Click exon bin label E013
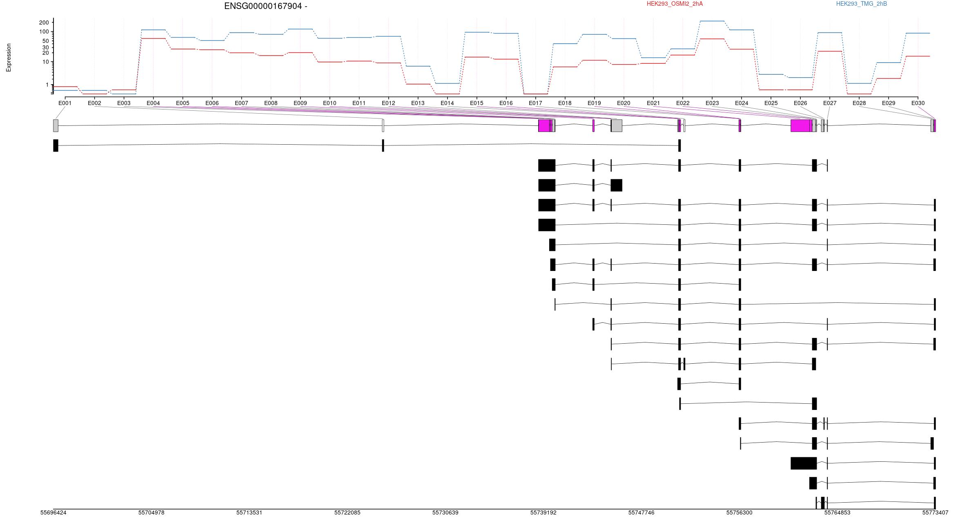Image resolution: width=980 pixels, height=519 pixels. tap(418, 103)
